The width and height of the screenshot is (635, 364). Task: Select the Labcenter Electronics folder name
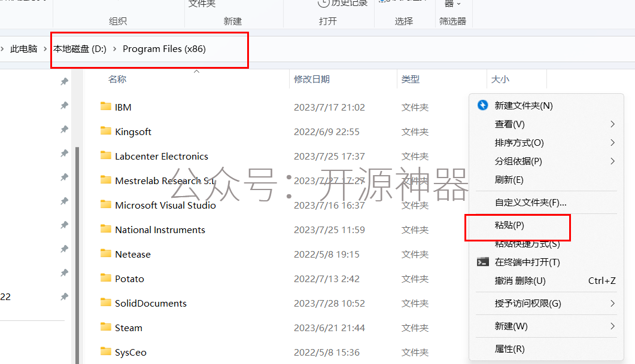161,157
